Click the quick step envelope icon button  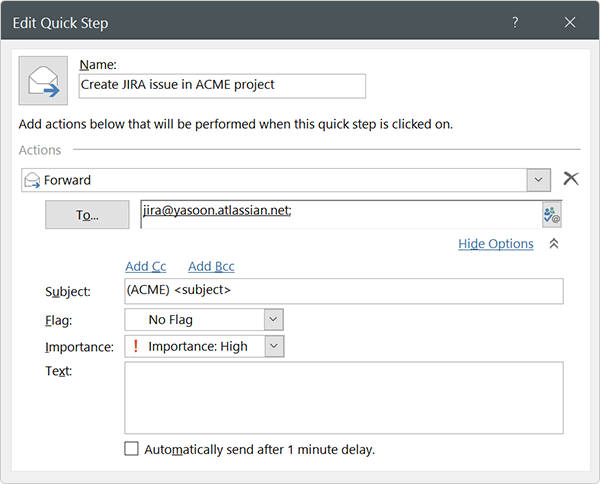pos(43,81)
